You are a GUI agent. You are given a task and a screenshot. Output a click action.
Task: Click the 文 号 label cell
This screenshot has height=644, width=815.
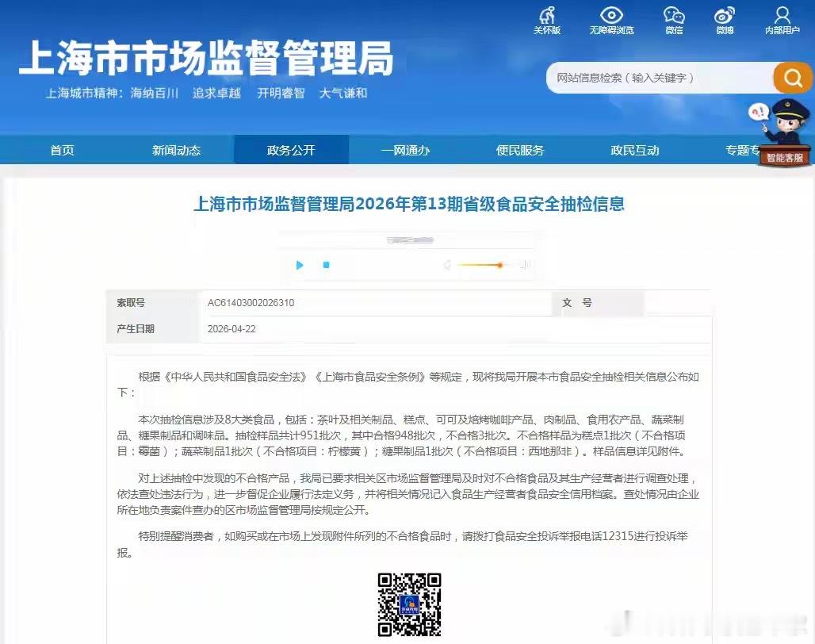598,302
